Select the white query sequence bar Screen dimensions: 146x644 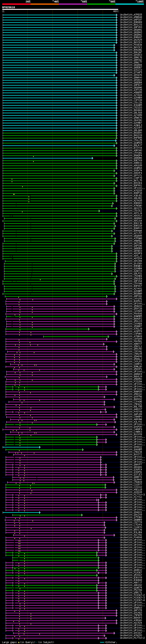(x=60, y=10)
